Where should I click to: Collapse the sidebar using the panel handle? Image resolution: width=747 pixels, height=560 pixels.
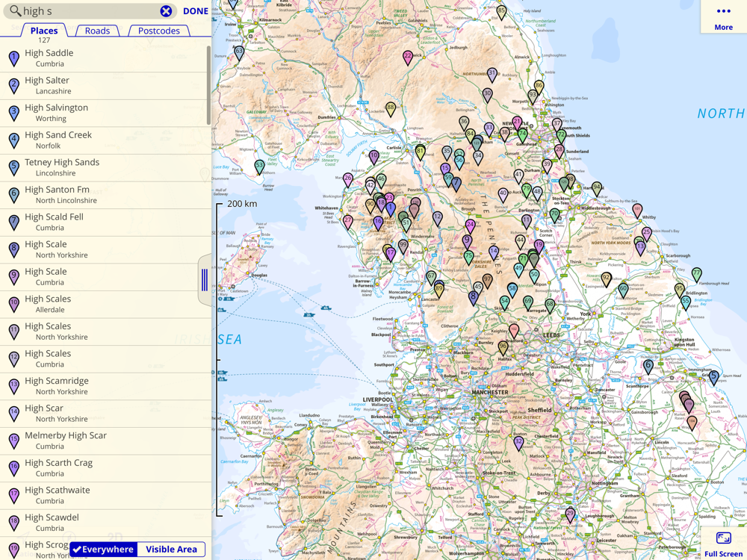[x=204, y=280]
